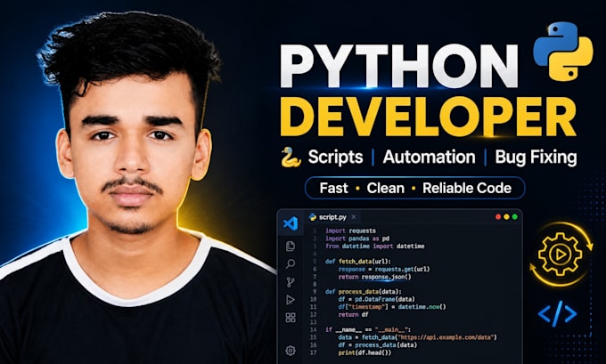Close the script.py tab with its x
Screen dimensions: 606x364
pyautogui.click(x=354, y=217)
